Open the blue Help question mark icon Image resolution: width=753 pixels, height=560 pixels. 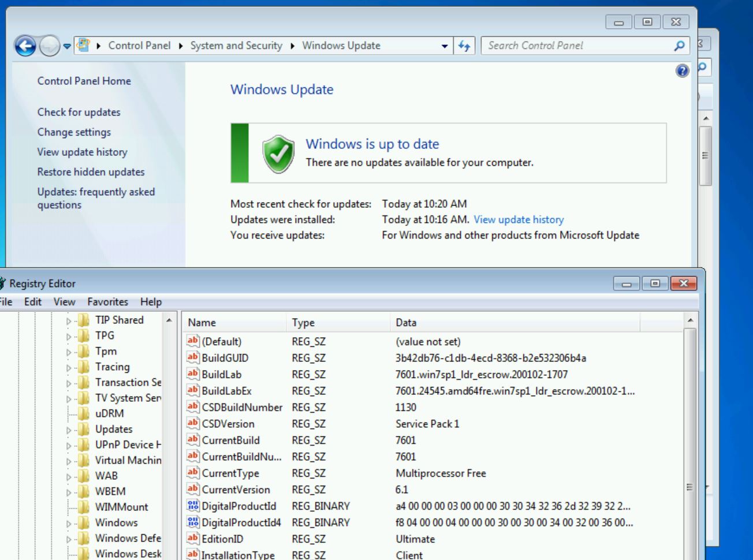pos(682,70)
